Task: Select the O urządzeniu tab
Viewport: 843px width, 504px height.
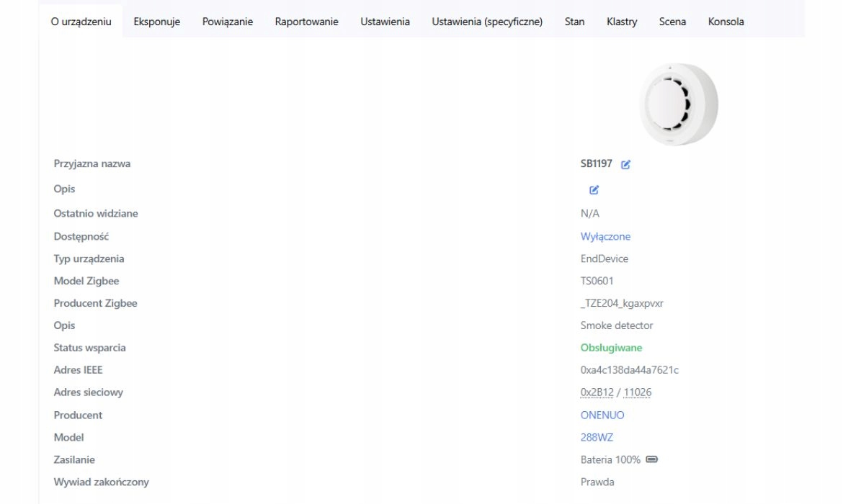Action: click(x=81, y=22)
